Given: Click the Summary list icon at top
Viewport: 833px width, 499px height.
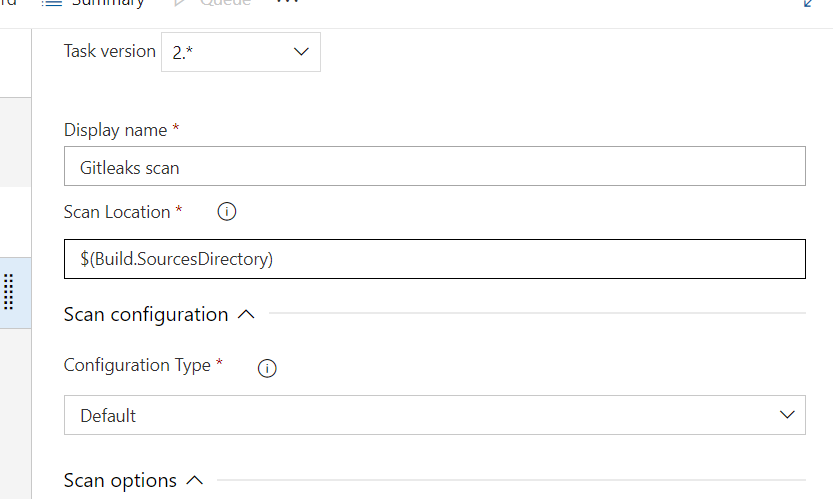Looking at the screenshot, I should pyautogui.click(x=52, y=3).
